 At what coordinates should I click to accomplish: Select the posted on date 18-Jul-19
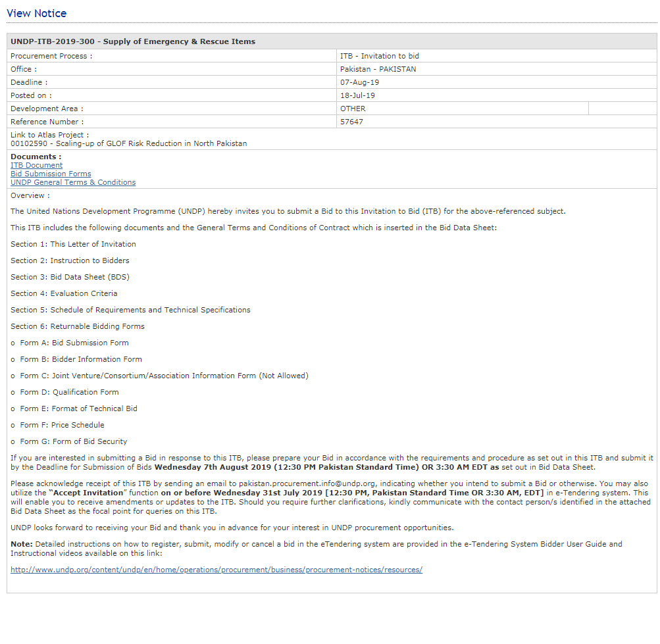click(x=357, y=95)
